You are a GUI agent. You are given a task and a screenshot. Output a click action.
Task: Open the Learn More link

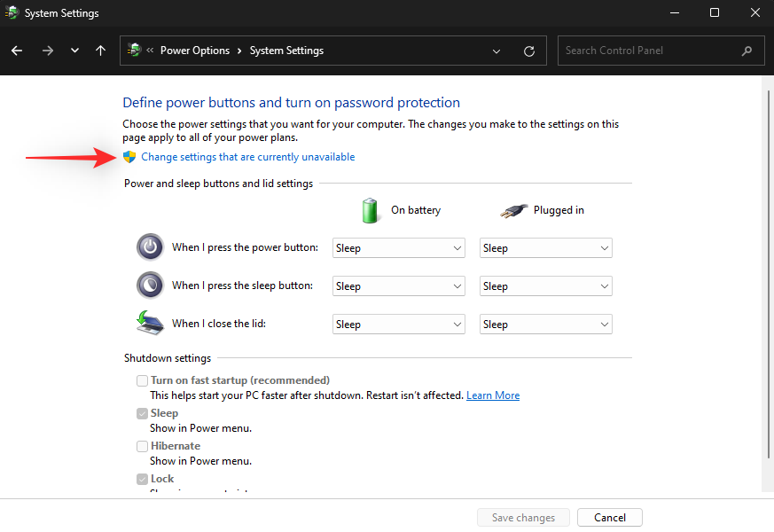[493, 395]
